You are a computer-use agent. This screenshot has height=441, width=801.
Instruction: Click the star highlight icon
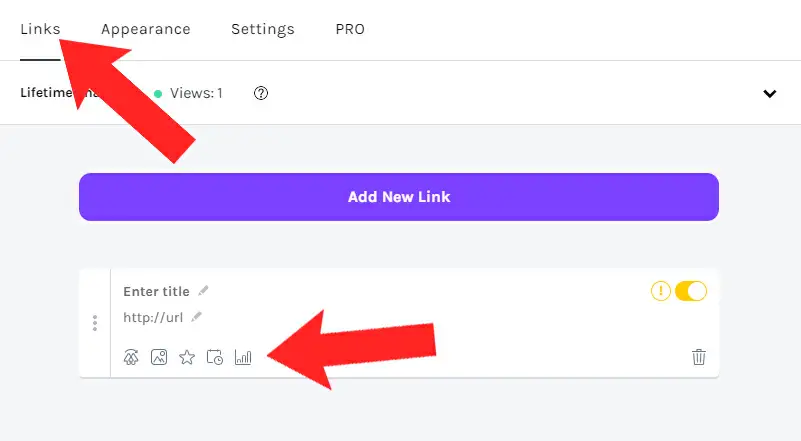point(186,357)
